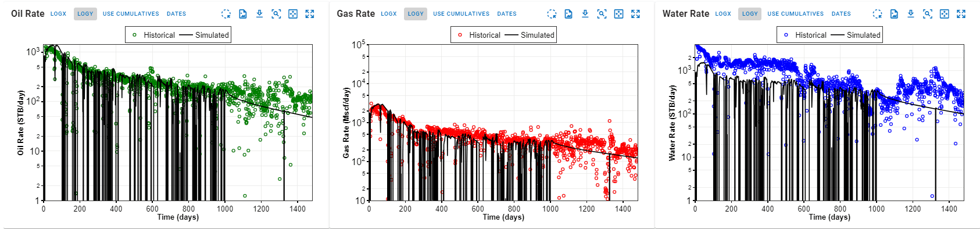Viewport: 980px width, 229px height.
Task: Activate lasso selection on Oil Rate chart
Action: [x=226, y=13]
